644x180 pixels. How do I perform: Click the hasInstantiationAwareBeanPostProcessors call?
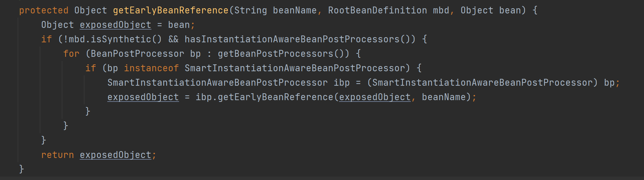292,39
